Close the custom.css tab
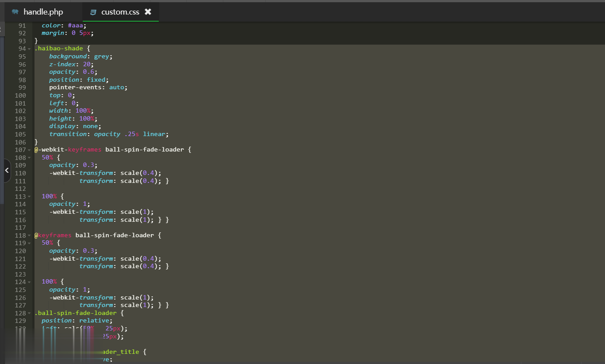 [x=148, y=12]
